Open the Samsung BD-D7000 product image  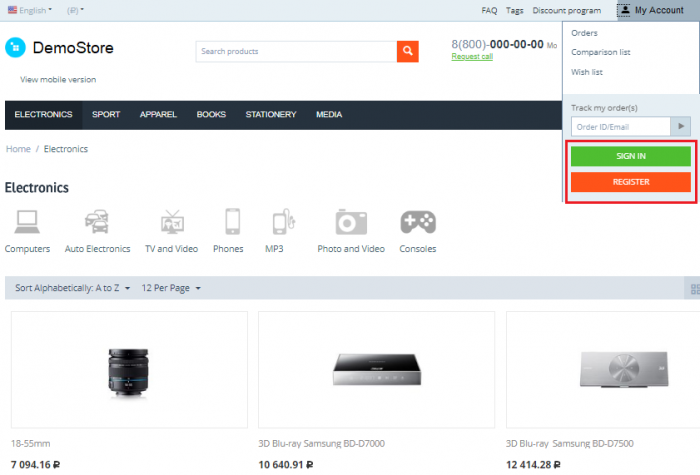point(376,370)
